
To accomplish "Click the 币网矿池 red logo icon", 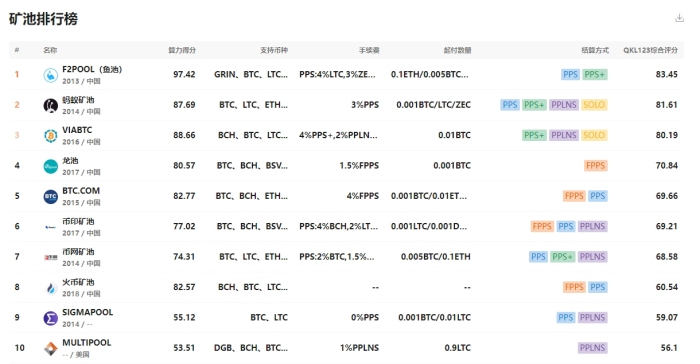I will pos(50,257).
